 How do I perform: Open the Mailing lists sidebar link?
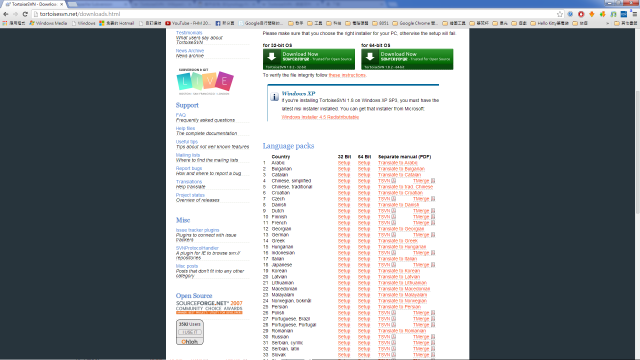(x=188, y=155)
